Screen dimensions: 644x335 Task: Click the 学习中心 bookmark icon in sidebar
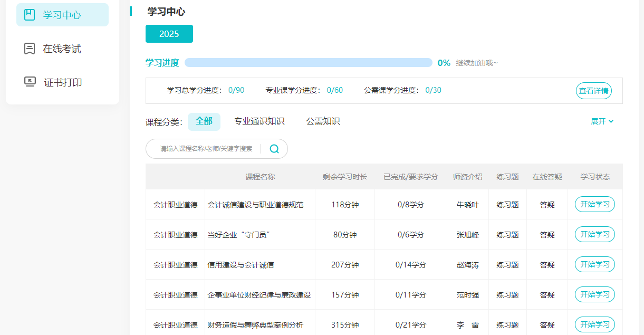(x=30, y=15)
